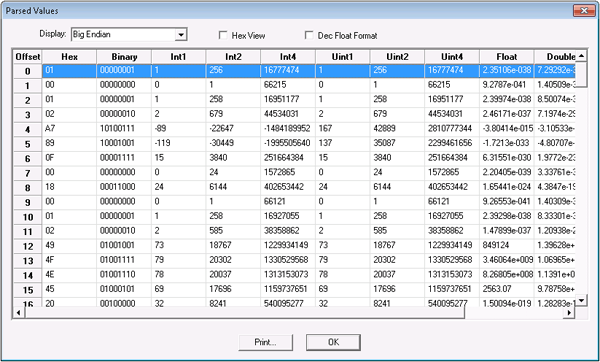
Task: Click Uint1 cell 167
Action: [x=342, y=129]
